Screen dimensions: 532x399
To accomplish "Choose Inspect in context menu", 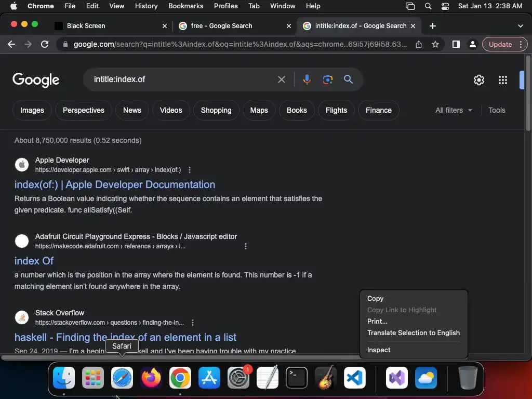I will (x=414, y=350).
